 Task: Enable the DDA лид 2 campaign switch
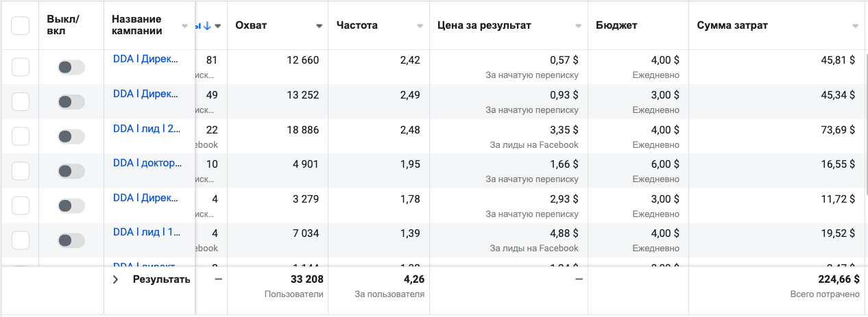[x=71, y=136]
